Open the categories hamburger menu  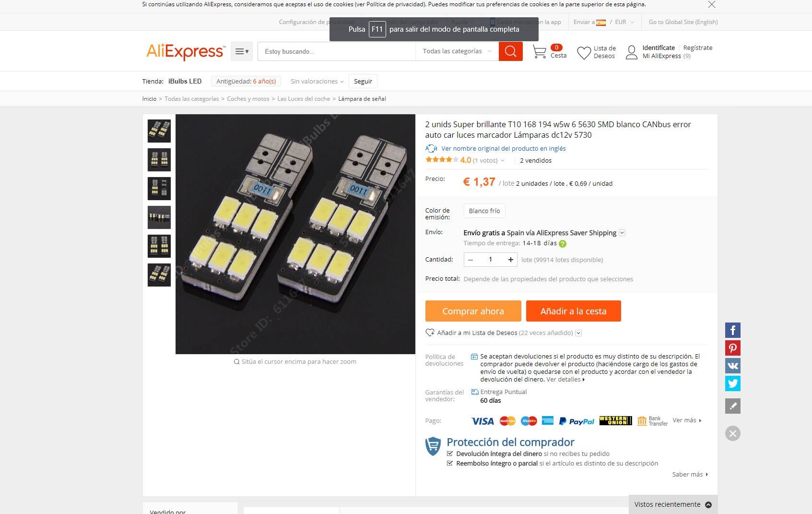coord(242,51)
